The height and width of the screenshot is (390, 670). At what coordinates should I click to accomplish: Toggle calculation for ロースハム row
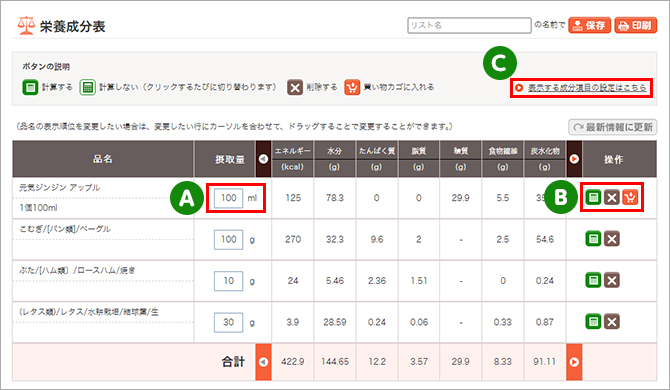tap(593, 280)
